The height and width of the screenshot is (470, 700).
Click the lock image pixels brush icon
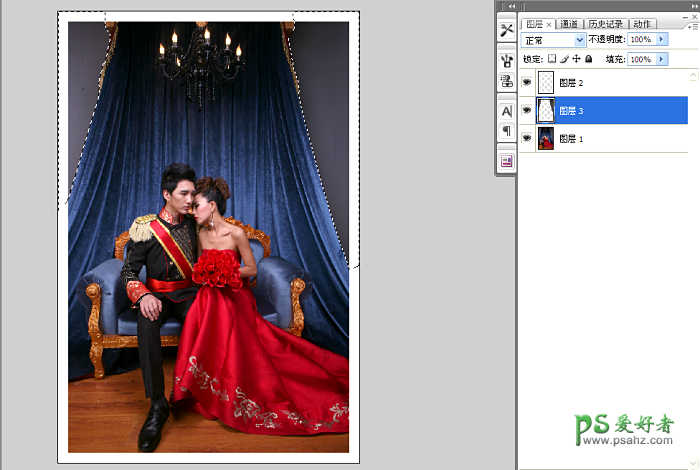pos(565,60)
